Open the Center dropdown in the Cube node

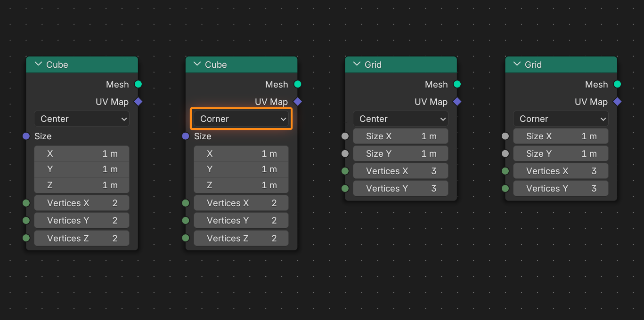pyautogui.click(x=82, y=119)
